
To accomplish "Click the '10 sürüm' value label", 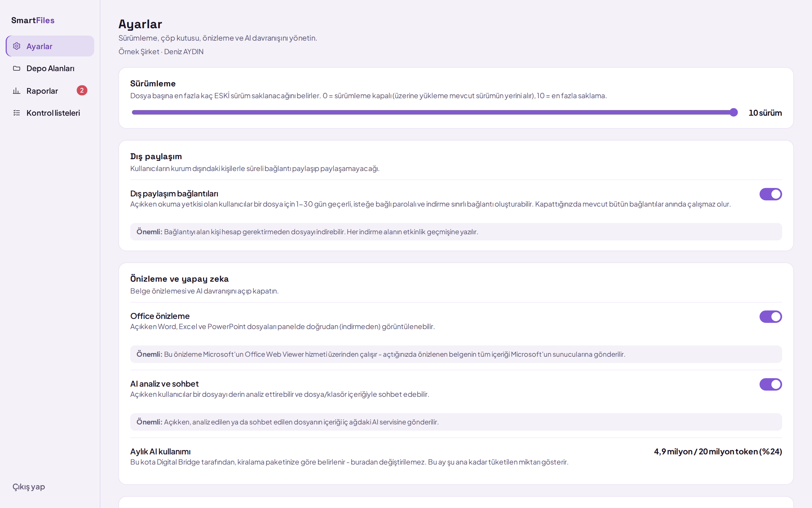I will click(x=765, y=113).
